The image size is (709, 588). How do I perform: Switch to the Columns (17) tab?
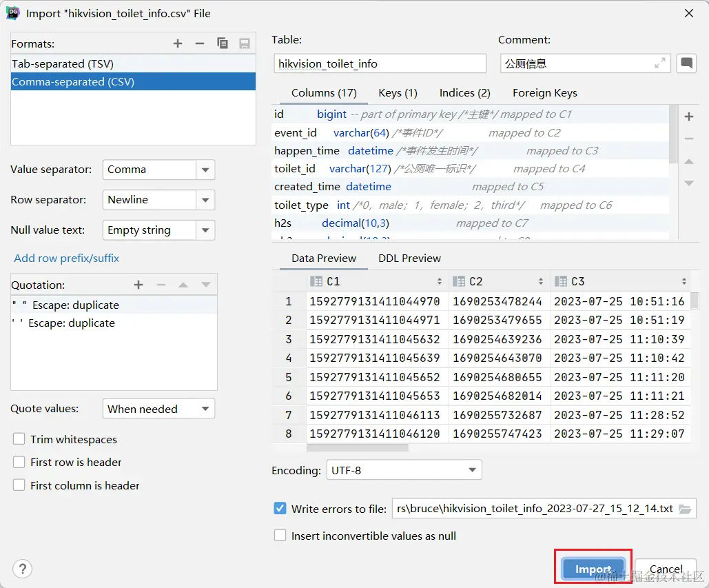pos(324,93)
